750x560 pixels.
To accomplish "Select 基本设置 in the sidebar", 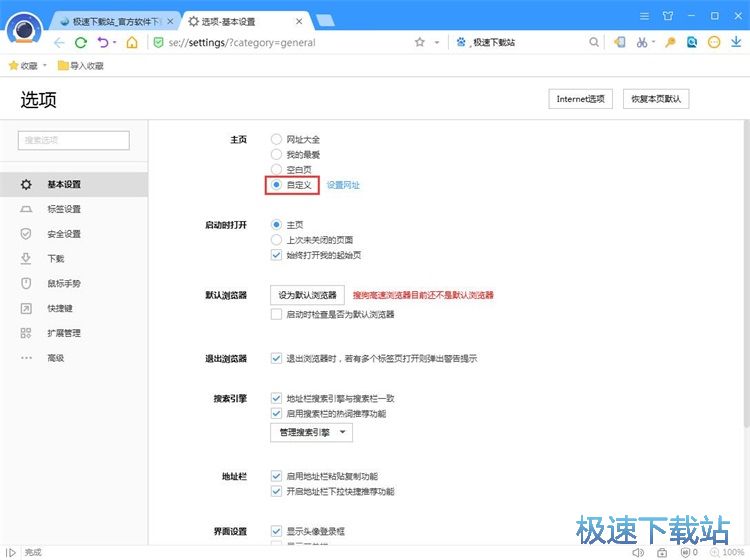I will point(74,185).
